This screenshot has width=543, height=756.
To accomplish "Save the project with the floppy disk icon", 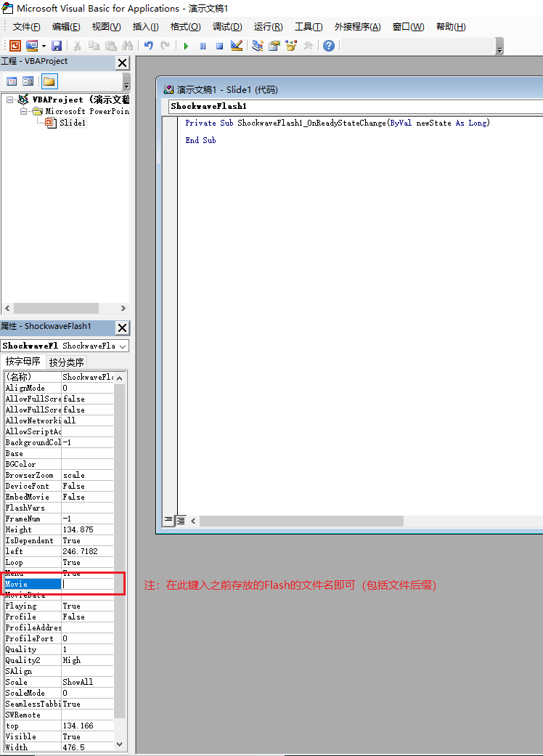I will tap(57, 46).
